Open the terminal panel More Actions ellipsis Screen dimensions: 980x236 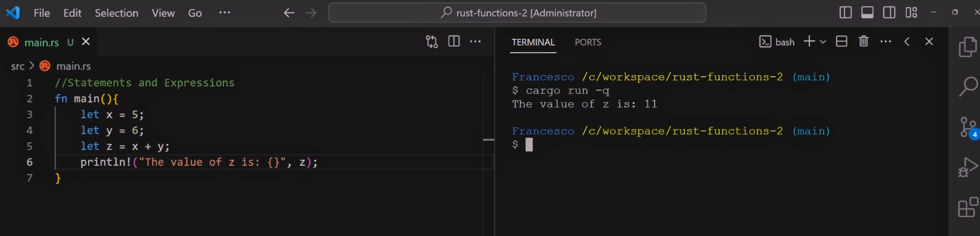(886, 41)
